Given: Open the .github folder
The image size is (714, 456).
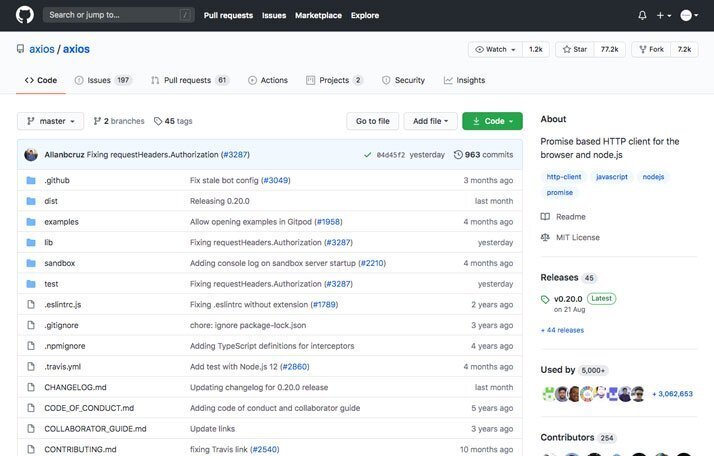Looking at the screenshot, I should 57,180.
